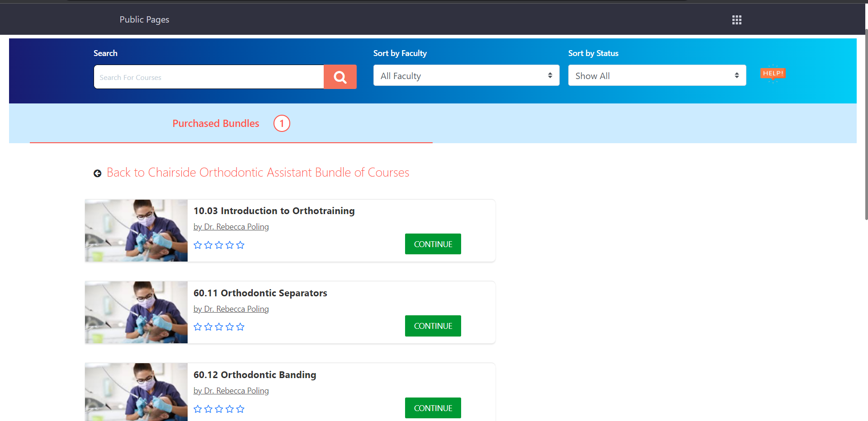This screenshot has height=421, width=868.
Task: Go back to Chairside Orthodontic Assistant Bundle
Action: click(258, 173)
